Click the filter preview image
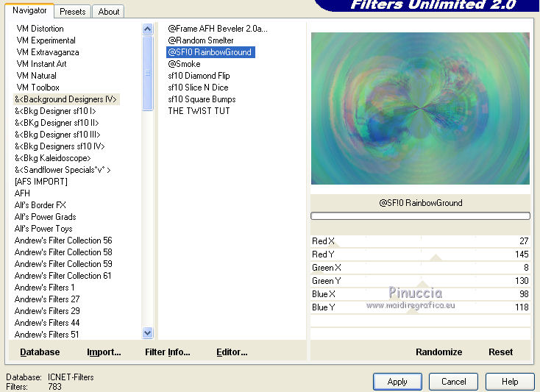540x392 pixels. pyautogui.click(x=420, y=108)
